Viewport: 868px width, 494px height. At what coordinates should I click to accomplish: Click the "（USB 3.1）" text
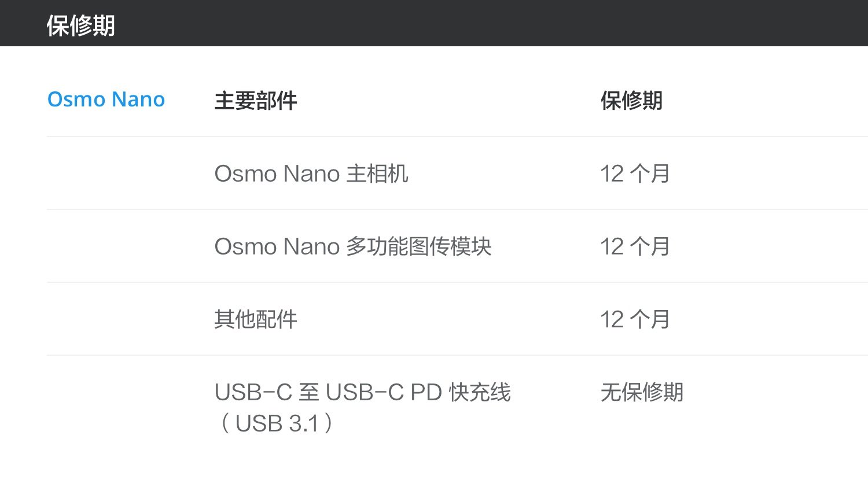(x=276, y=423)
